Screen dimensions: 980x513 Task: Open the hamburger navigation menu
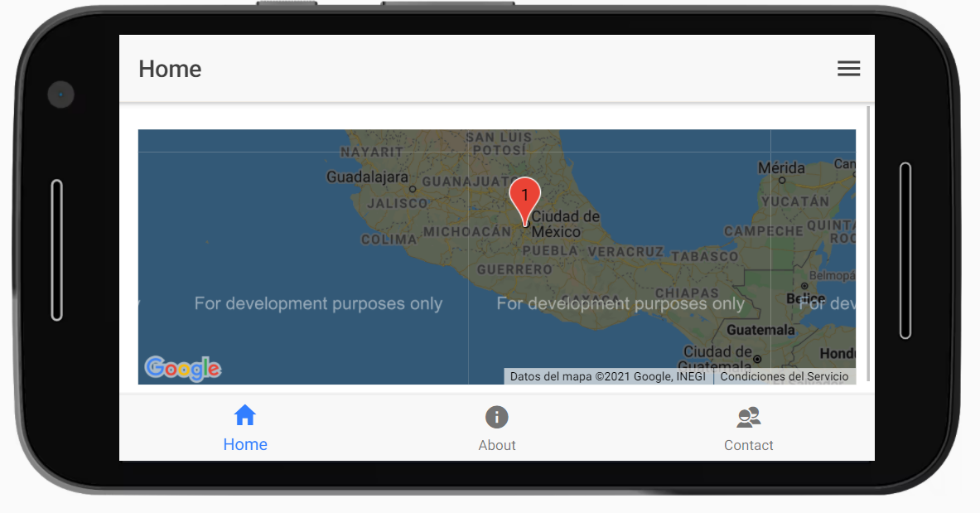pos(848,68)
